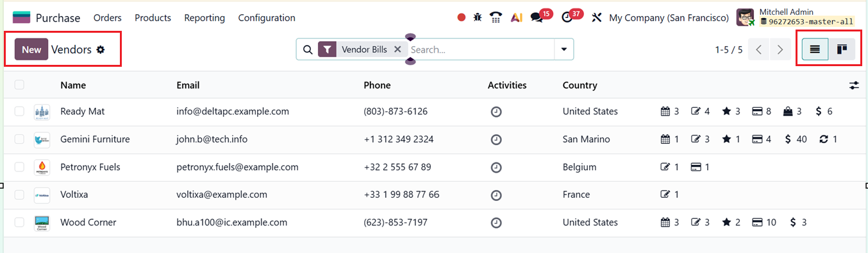Toggle the select-all header checkbox
The width and height of the screenshot is (868, 253).
pos(19,85)
